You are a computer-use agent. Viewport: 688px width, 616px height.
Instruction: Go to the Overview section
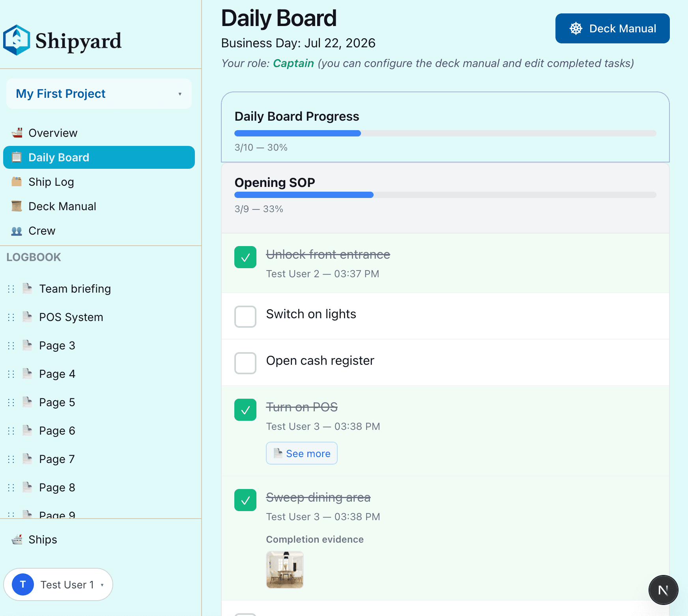click(x=99, y=133)
